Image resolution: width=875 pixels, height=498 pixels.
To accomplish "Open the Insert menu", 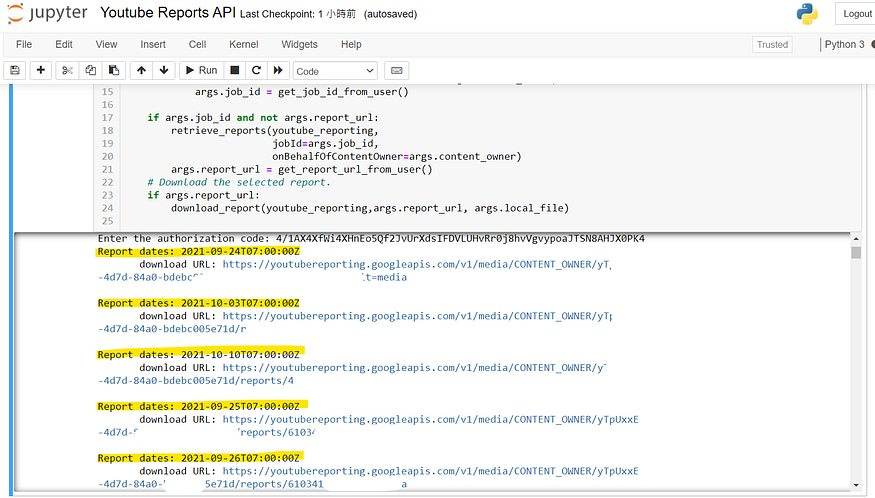I will click(x=153, y=44).
